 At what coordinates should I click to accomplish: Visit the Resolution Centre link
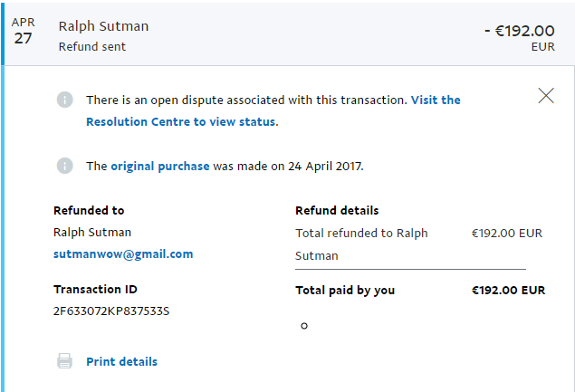click(x=181, y=121)
